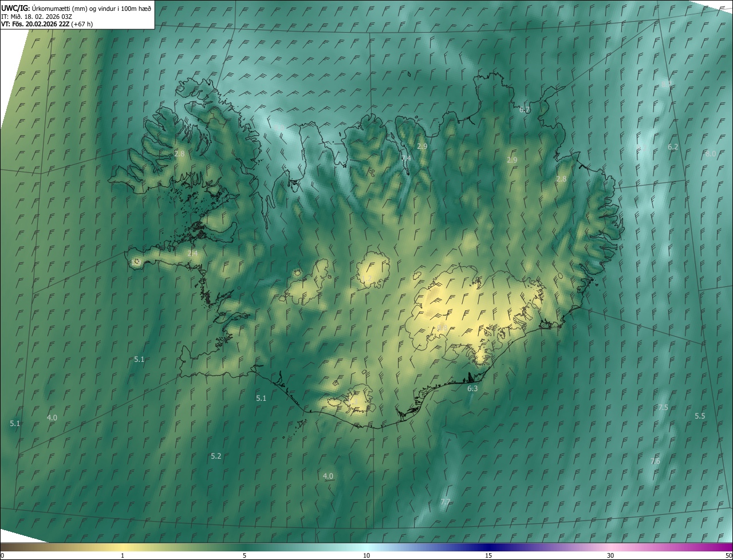This screenshot has width=733, height=560.
Task: Click the title 'Úrkomumætti (mm) og vindur í 100m hæð'
Action: pos(92,8)
